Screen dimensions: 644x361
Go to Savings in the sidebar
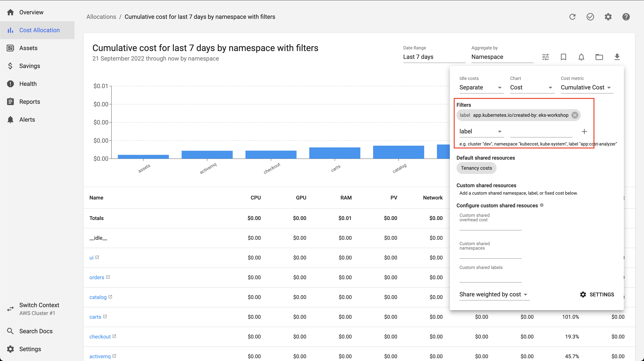[x=29, y=66]
